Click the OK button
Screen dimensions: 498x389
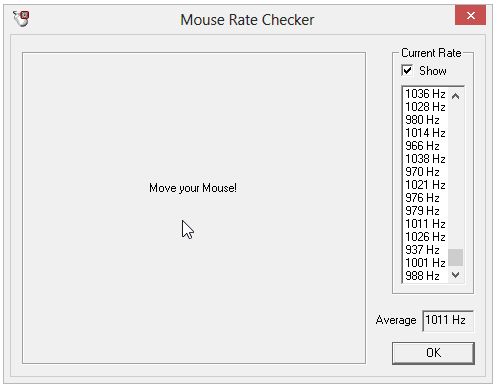433,353
